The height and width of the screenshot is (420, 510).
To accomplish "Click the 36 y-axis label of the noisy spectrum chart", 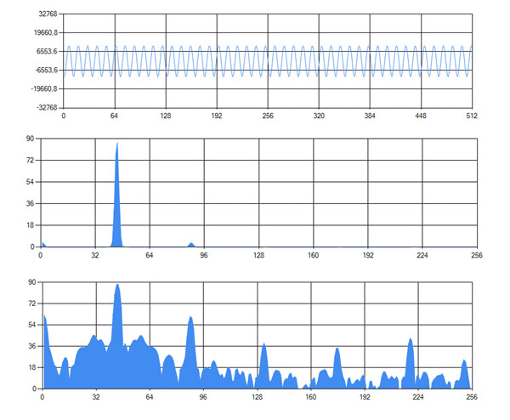I will coord(32,346).
